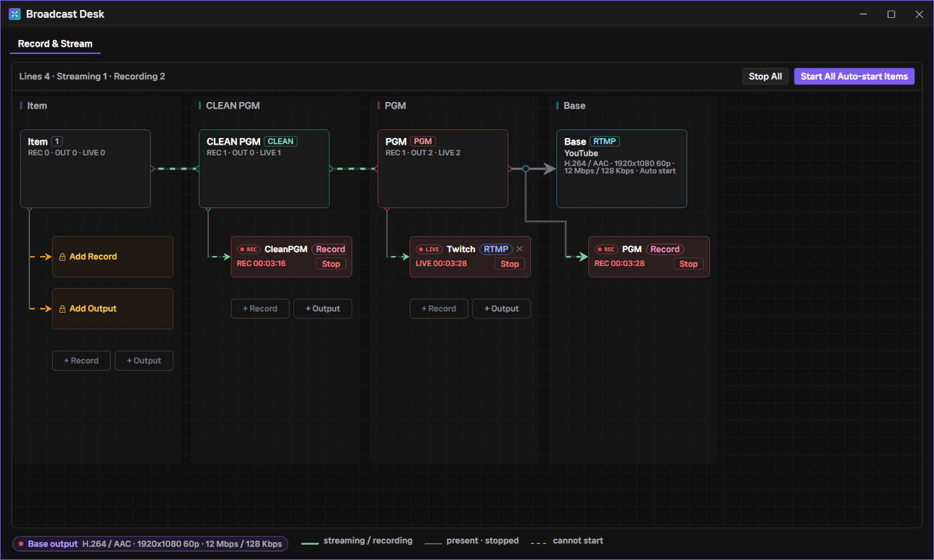Click the Record badge on the PGM card

[x=665, y=249]
